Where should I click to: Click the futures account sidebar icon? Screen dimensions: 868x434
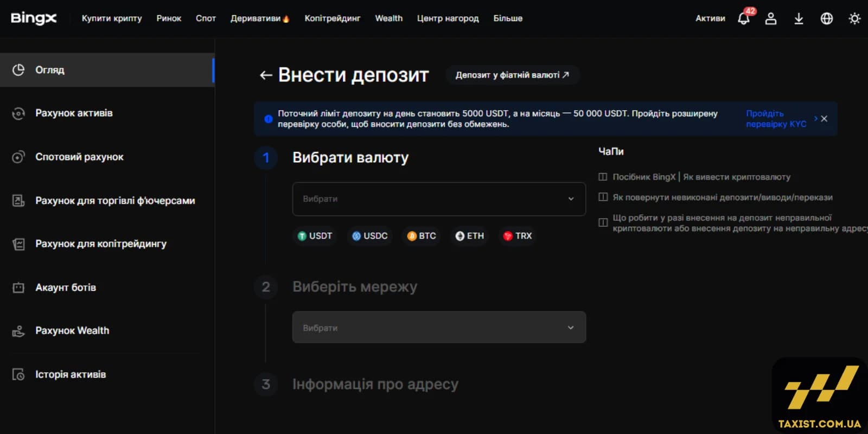(x=18, y=200)
